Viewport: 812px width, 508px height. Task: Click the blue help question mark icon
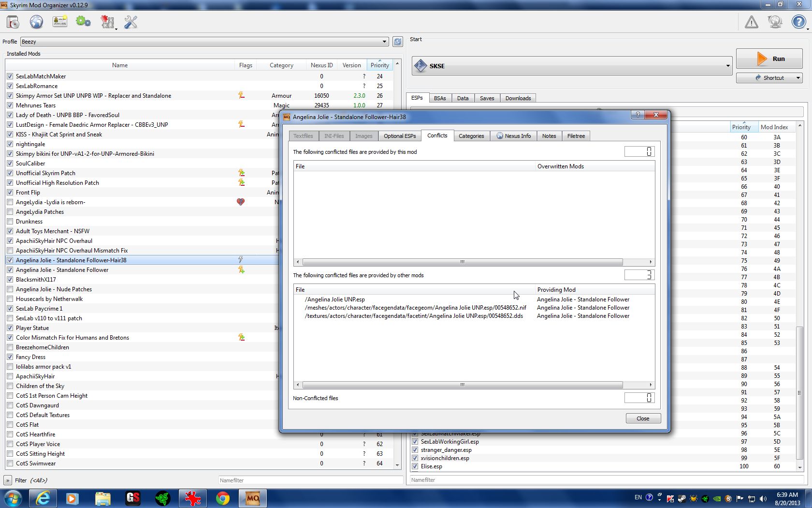798,22
